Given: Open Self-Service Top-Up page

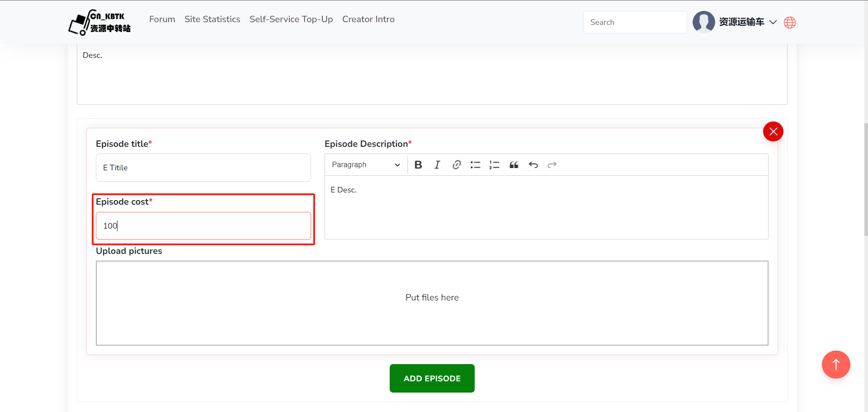Looking at the screenshot, I should [x=291, y=19].
